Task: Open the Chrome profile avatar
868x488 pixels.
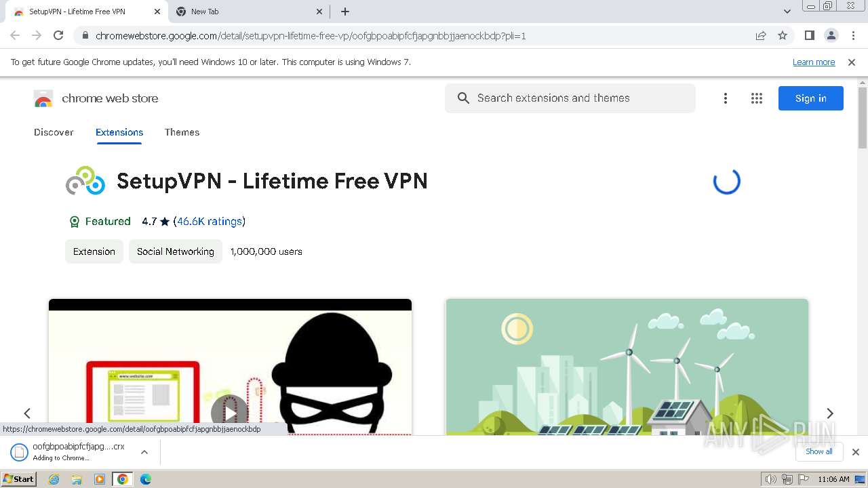Action: (831, 35)
